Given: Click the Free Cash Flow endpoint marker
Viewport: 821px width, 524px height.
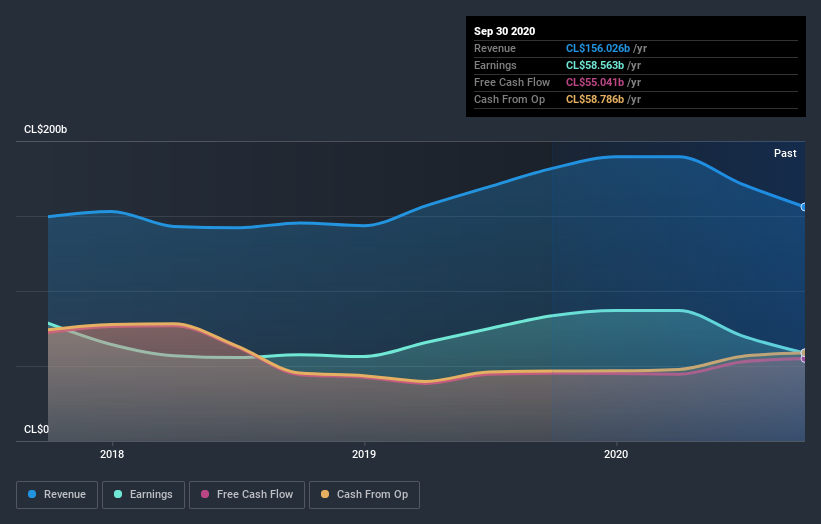Looking at the screenshot, I should [x=804, y=359].
